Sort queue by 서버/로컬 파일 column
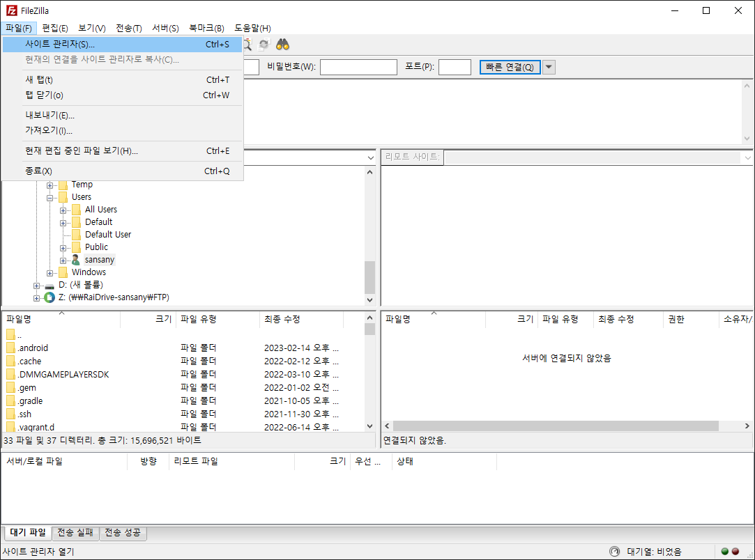 click(65, 461)
